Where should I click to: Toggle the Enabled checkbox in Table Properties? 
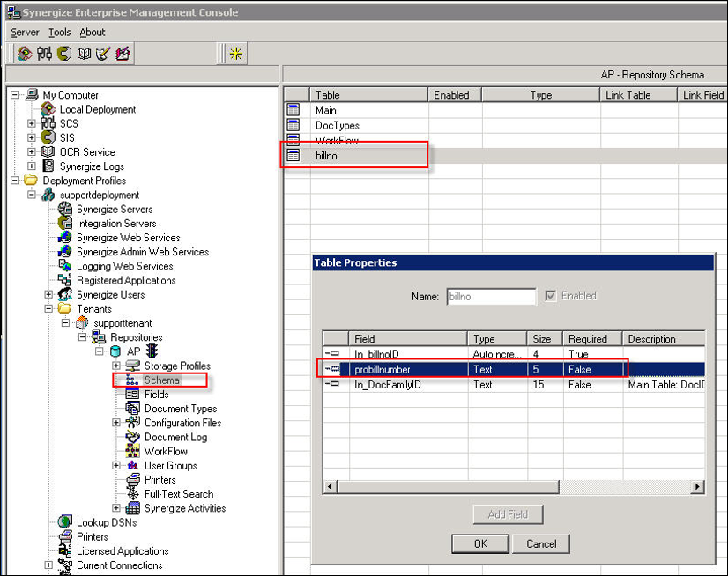(x=551, y=296)
